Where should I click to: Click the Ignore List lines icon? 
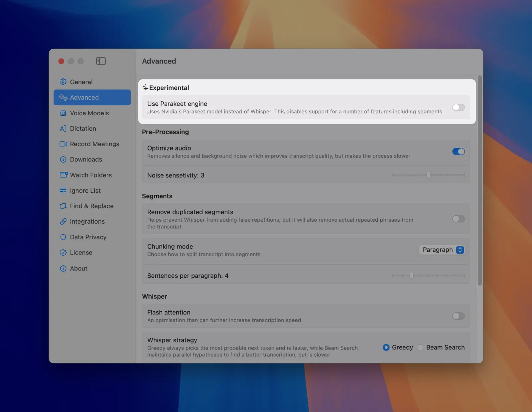coord(63,190)
